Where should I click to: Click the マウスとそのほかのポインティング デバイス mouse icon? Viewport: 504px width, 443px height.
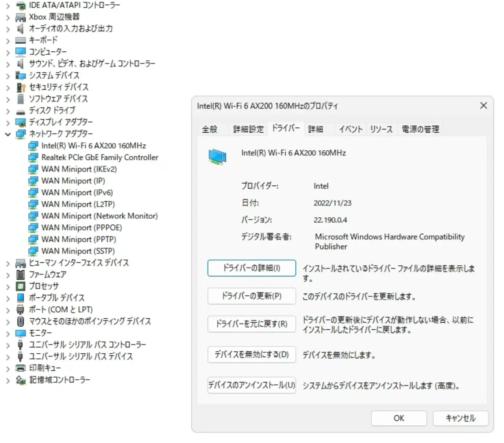pyautogui.click(x=20, y=321)
